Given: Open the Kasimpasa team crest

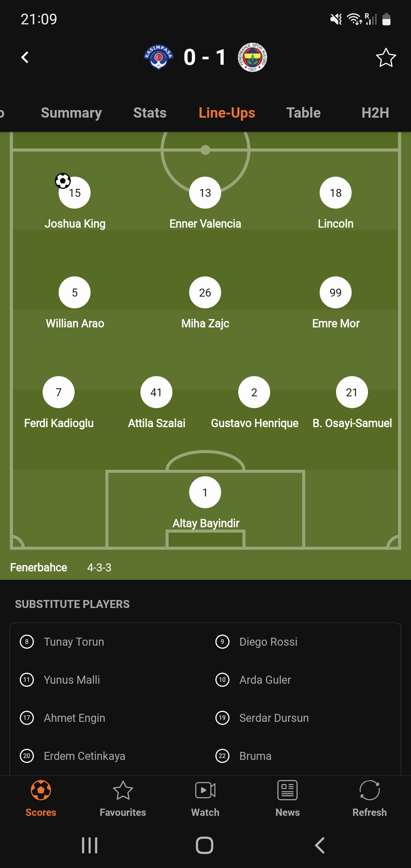Looking at the screenshot, I should pos(159,57).
